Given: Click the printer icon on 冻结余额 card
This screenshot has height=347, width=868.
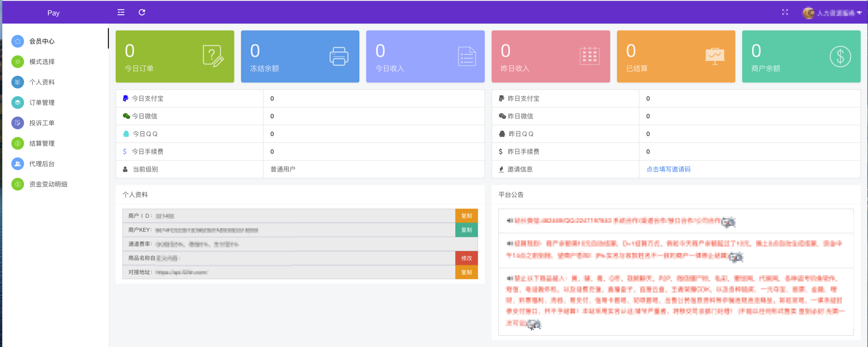Looking at the screenshot, I should tap(339, 56).
